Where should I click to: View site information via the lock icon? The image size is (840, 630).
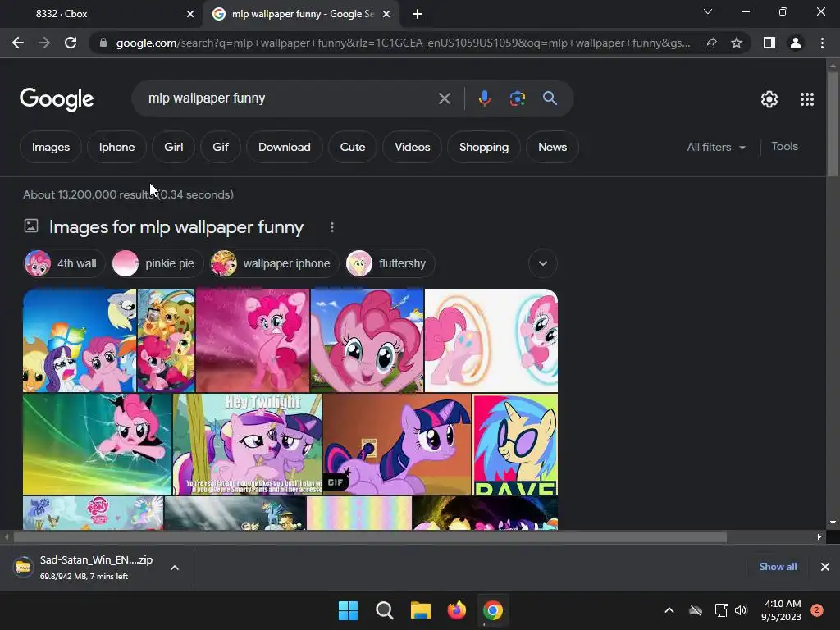point(103,43)
